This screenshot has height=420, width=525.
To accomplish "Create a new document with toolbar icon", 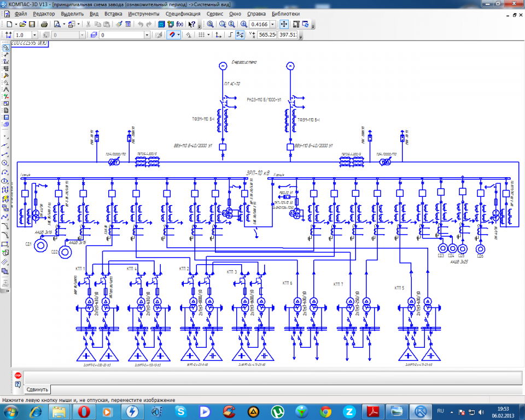I will [9, 24].
